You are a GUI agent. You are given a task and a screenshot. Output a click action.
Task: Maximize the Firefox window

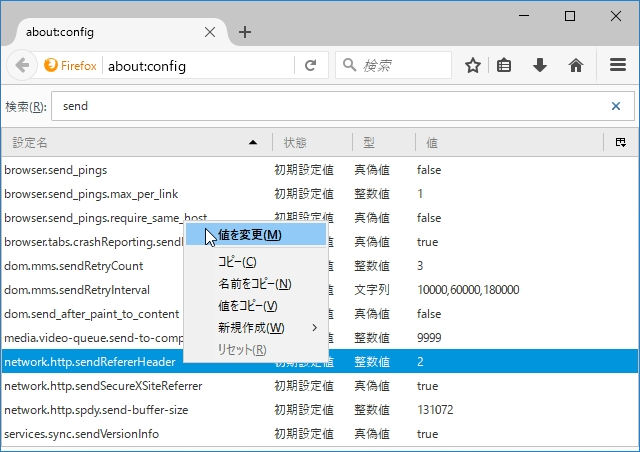tap(570, 16)
